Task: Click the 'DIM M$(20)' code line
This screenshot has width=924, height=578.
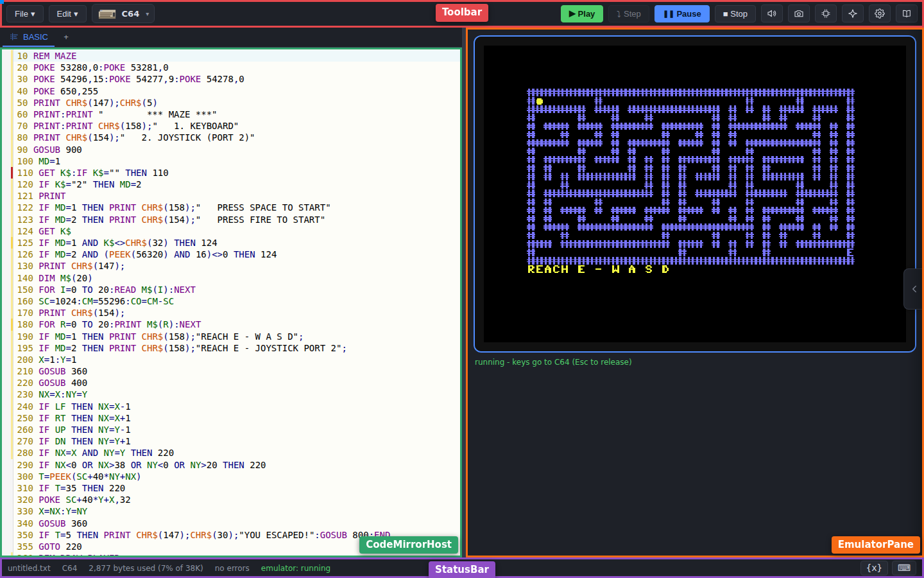Action: 237,278
